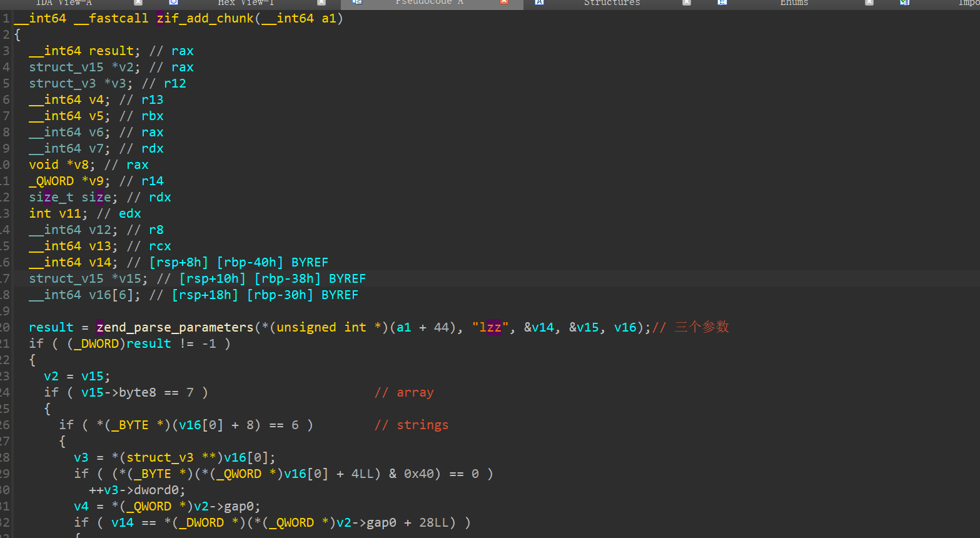
Task: Click the "// rcx" register comment
Action: tap(149, 246)
